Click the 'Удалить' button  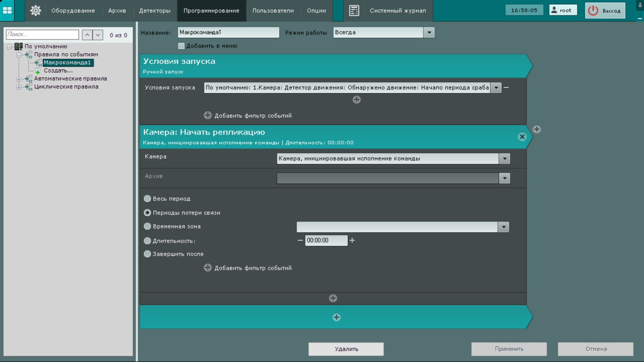[x=346, y=349]
